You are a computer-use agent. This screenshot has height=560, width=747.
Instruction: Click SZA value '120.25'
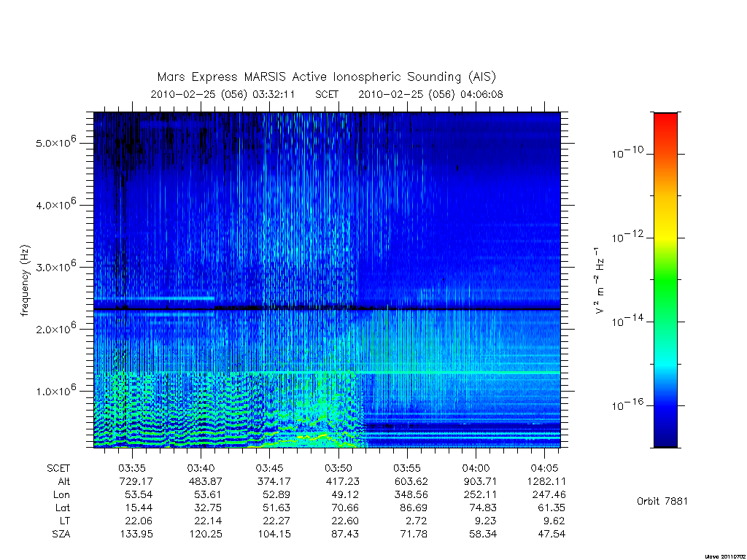(x=205, y=534)
